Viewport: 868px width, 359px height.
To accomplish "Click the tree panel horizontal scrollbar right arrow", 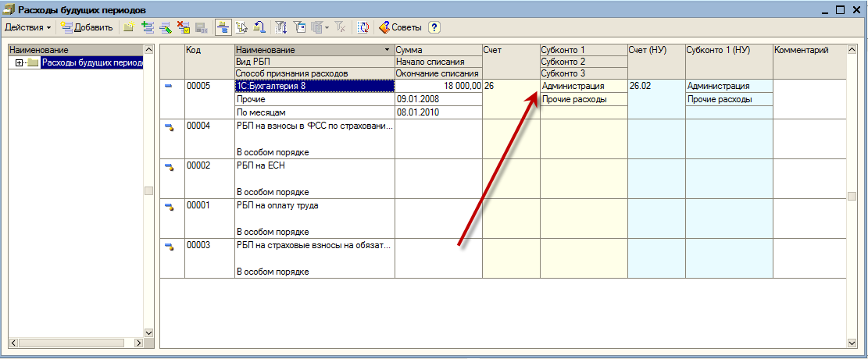I will tap(139, 343).
